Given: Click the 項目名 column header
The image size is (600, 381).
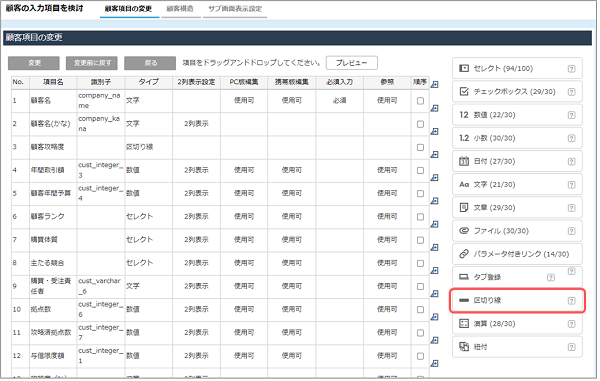Looking at the screenshot, I should tap(53, 82).
